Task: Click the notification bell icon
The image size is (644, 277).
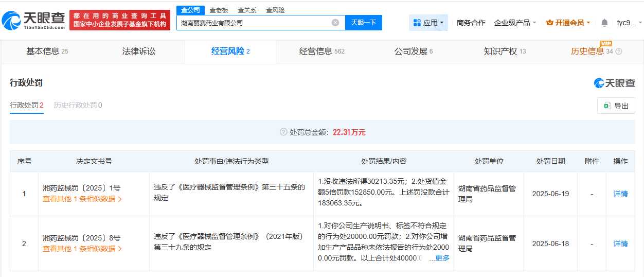Action: (604, 23)
